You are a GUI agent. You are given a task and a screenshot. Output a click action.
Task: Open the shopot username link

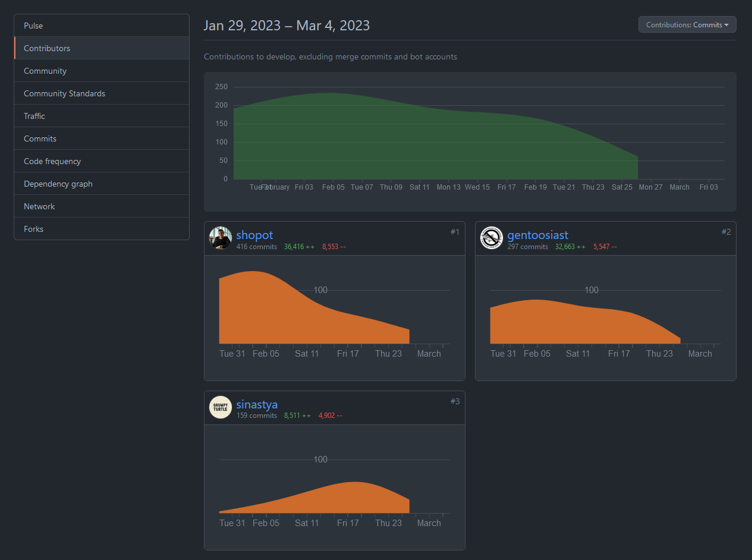point(254,235)
